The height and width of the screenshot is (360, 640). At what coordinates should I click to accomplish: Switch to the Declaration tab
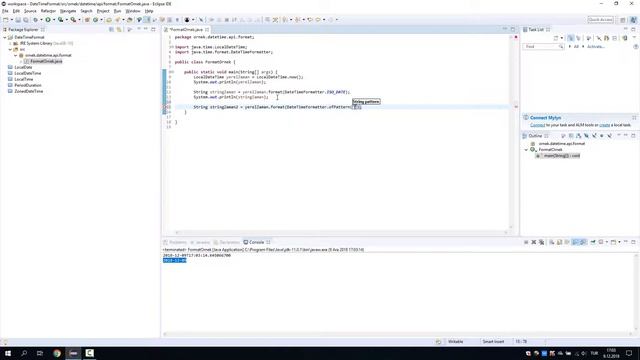click(x=227, y=242)
